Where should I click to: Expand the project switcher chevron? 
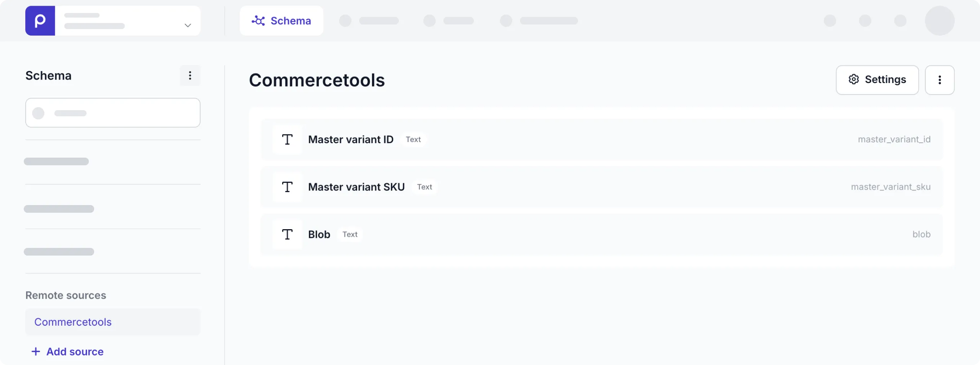(x=188, y=25)
